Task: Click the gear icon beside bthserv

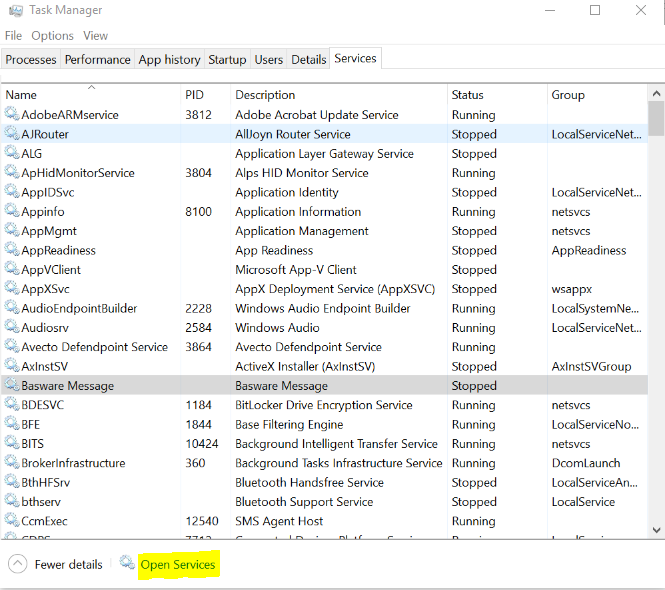Action: [12, 501]
